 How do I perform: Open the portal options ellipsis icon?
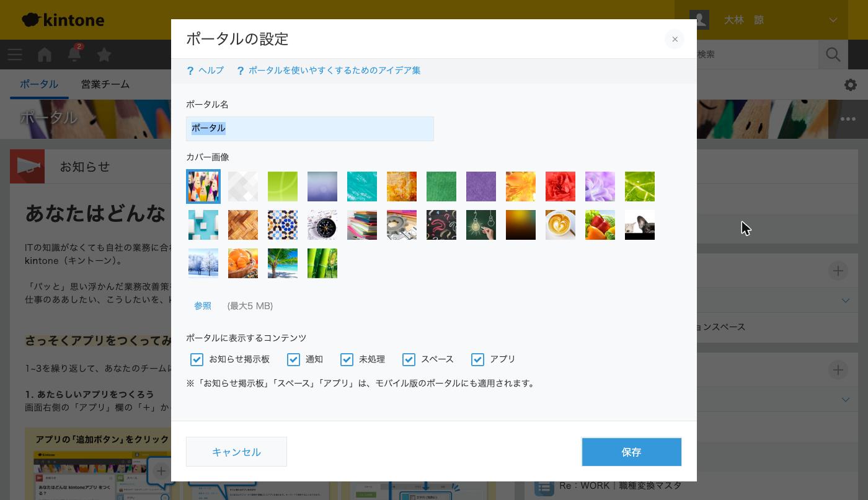848,119
